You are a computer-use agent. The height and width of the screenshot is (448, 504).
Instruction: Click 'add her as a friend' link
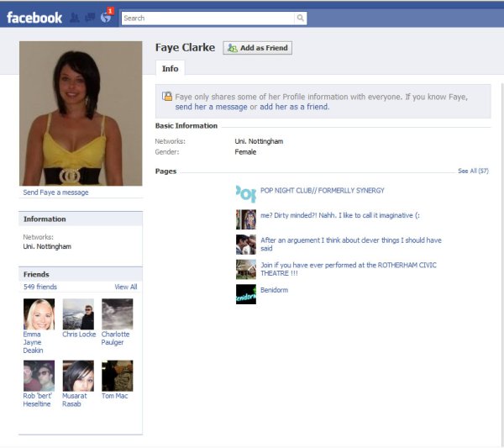[294, 107]
